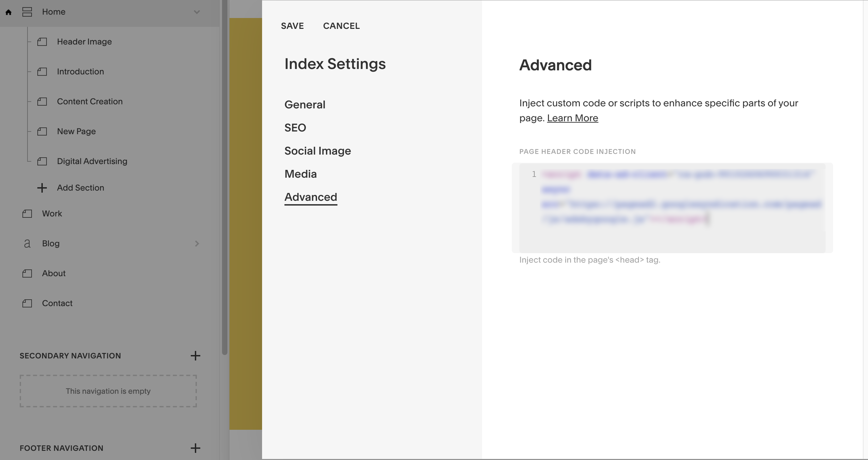This screenshot has width=868, height=460.
Task: Select the Media settings tab
Action: (300, 174)
